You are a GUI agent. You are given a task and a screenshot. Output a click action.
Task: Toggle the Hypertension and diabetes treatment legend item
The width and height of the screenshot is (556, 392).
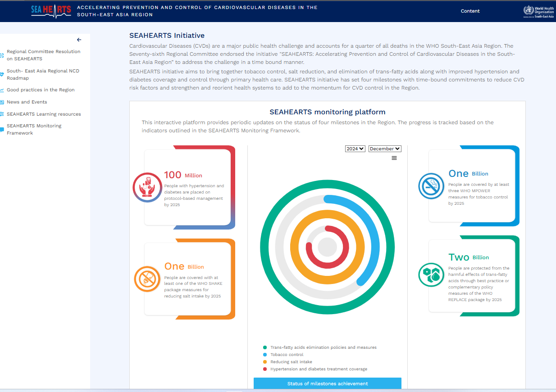pos(315,369)
